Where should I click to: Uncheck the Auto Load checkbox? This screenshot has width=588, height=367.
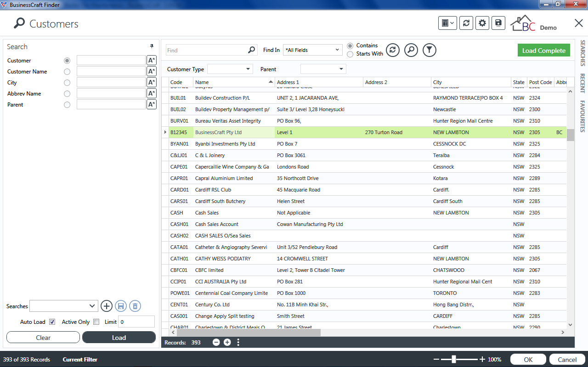click(x=52, y=322)
